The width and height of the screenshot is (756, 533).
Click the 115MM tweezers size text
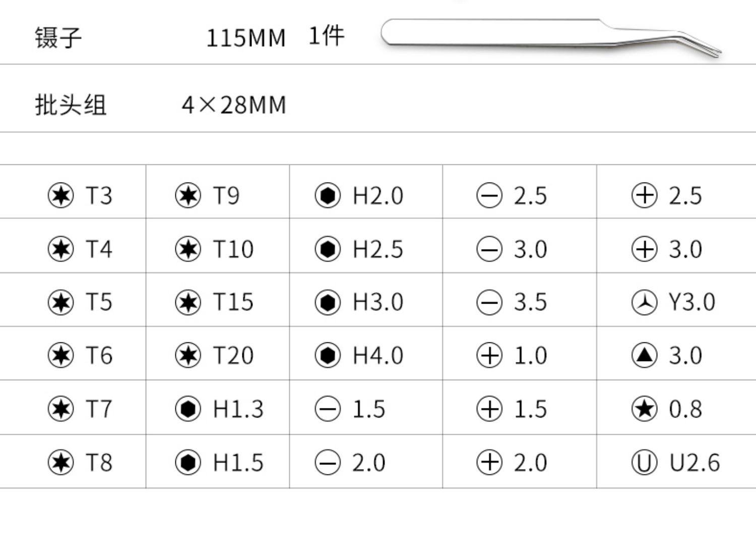point(246,38)
